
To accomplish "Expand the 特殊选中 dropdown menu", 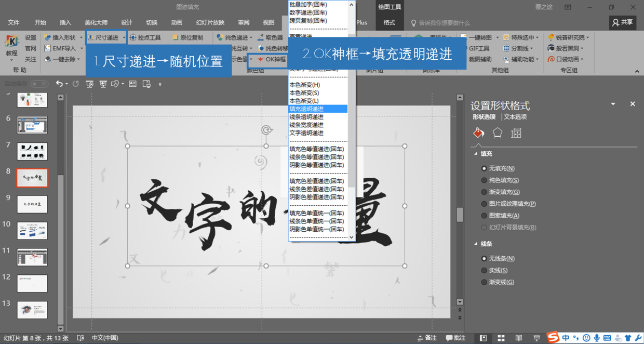I will pyautogui.click(x=537, y=37).
